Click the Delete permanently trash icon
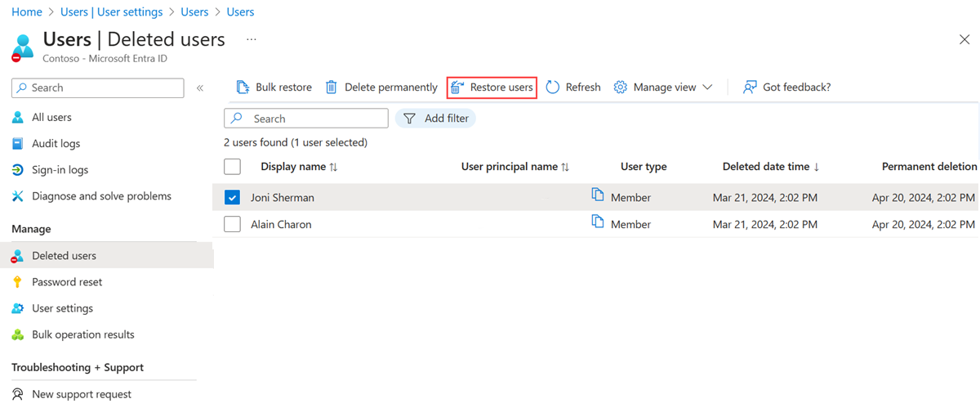980x408 pixels. (332, 87)
